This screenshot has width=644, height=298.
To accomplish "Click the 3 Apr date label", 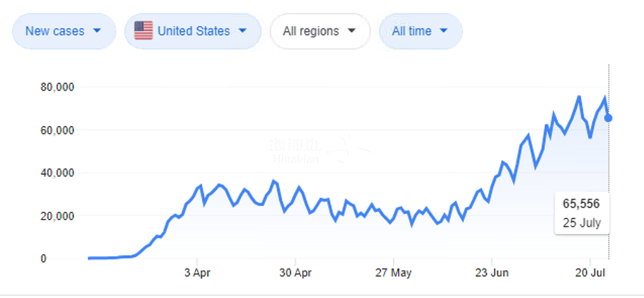I will [x=197, y=272].
